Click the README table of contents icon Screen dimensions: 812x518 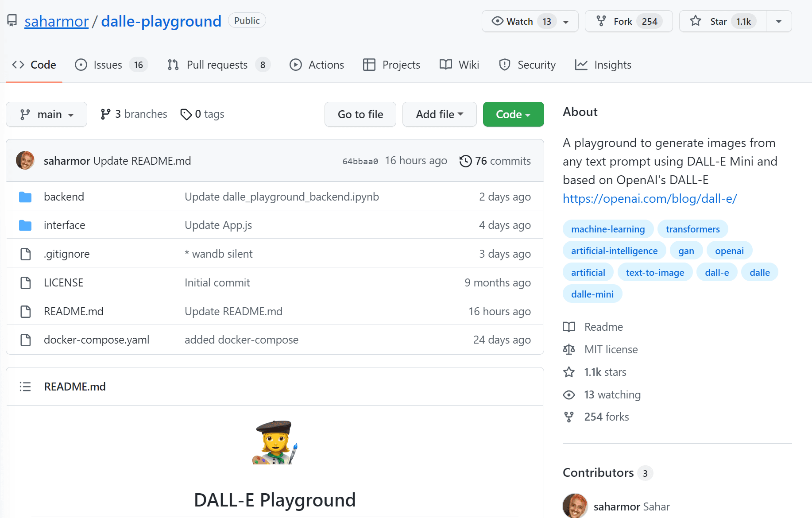point(25,387)
